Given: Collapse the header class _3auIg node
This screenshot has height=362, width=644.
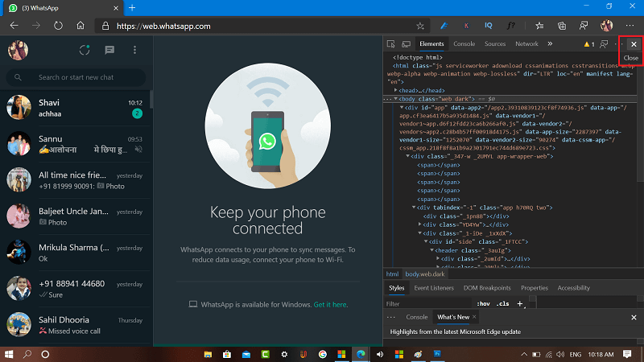Looking at the screenshot, I should tap(432, 250).
